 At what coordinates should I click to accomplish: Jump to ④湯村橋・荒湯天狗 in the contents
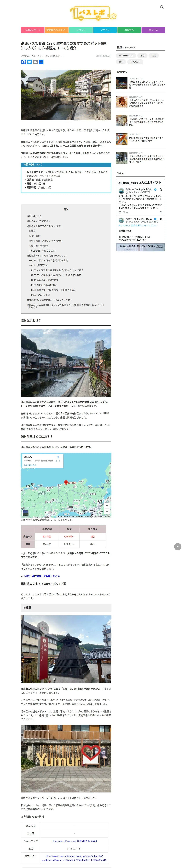point(39,246)
